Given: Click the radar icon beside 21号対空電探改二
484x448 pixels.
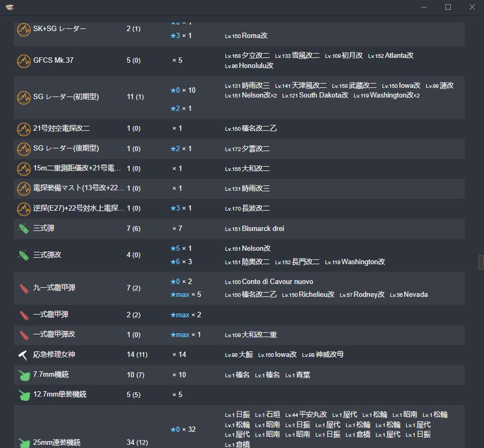Looking at the screenshot, I should tap(24, 129).
